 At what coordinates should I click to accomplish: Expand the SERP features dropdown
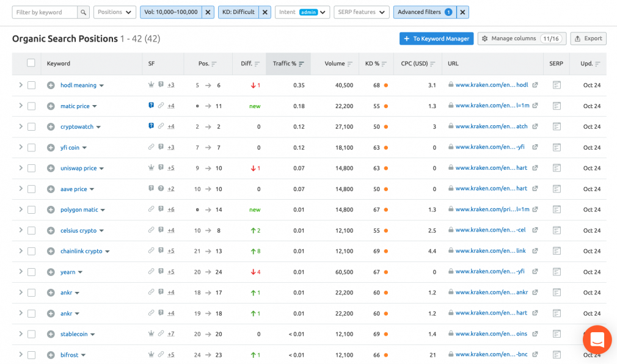coord(360,12)
